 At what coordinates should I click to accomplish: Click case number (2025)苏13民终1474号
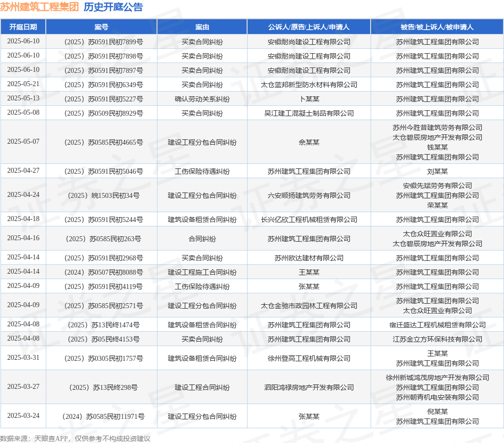(103, 325)
